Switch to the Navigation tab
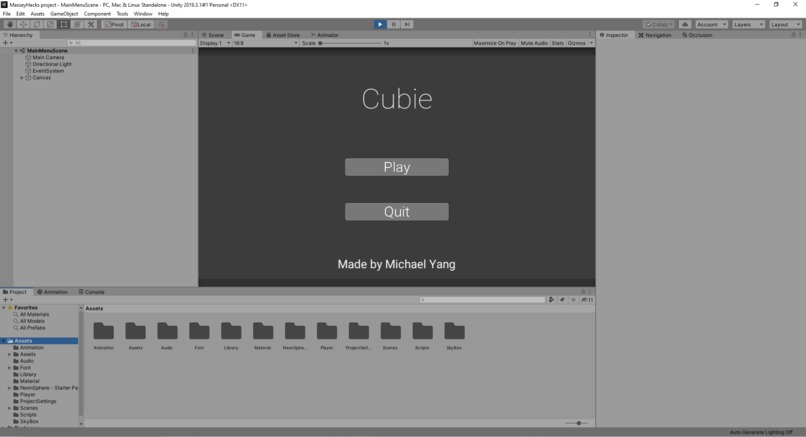This screenshot has width=806, height=437. 655,35
